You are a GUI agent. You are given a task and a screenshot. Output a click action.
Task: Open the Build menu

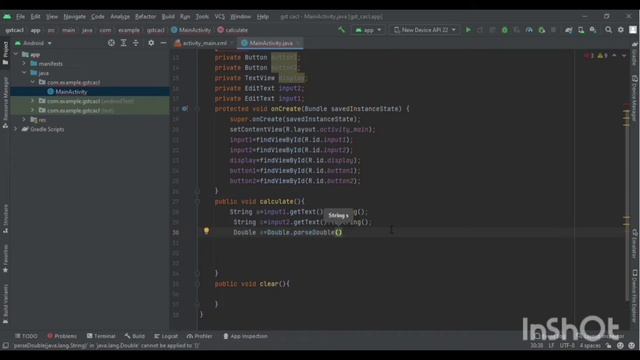(x=168, y=17)
